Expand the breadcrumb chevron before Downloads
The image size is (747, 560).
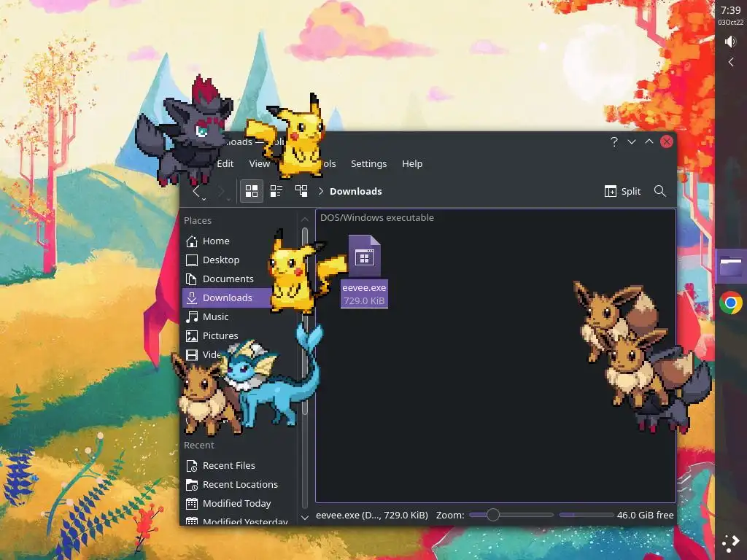tap(321, 192)
